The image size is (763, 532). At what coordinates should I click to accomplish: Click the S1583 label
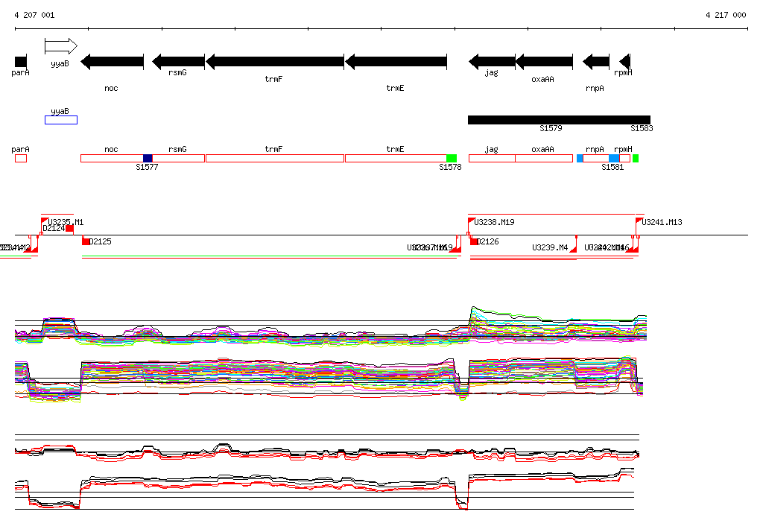(x=642, y=128)
